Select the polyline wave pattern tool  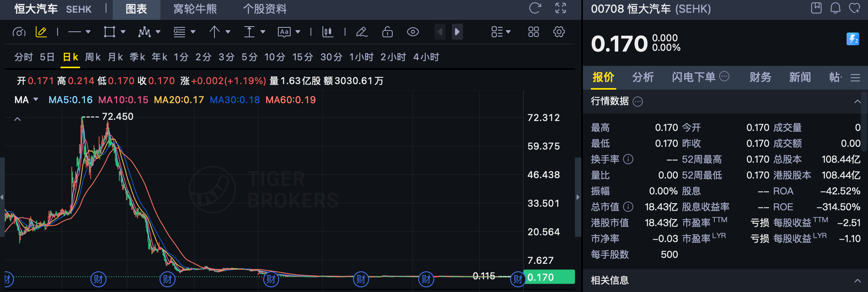pyautogui.click(x=144, y=32)
